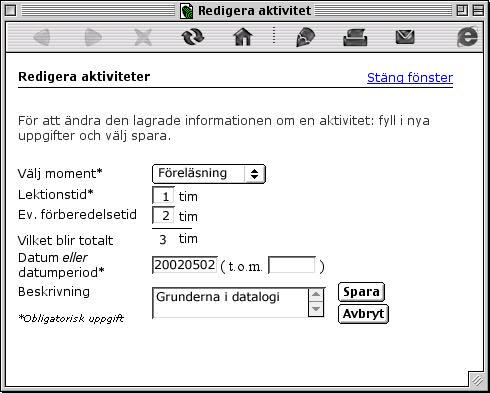Click the Stop X toolbar icon
Image resolution: width=490 pixels, height=393 pixels.
pyautogui.click(x=143, y=37)
